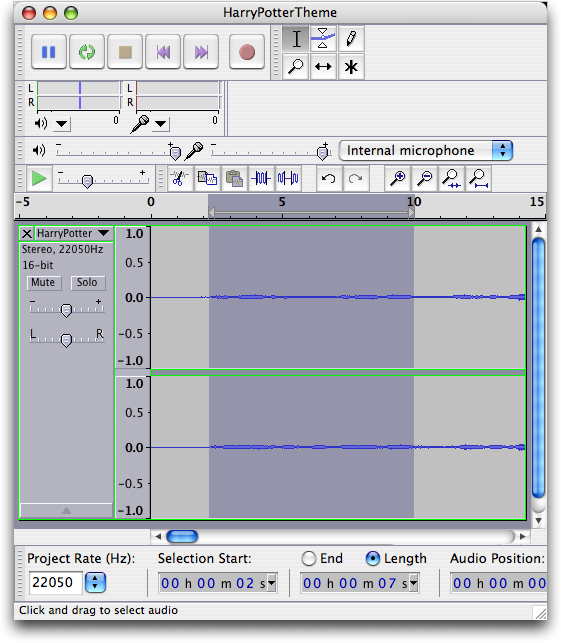Click the track gain slider knob
561x643 pixels.
66,310
